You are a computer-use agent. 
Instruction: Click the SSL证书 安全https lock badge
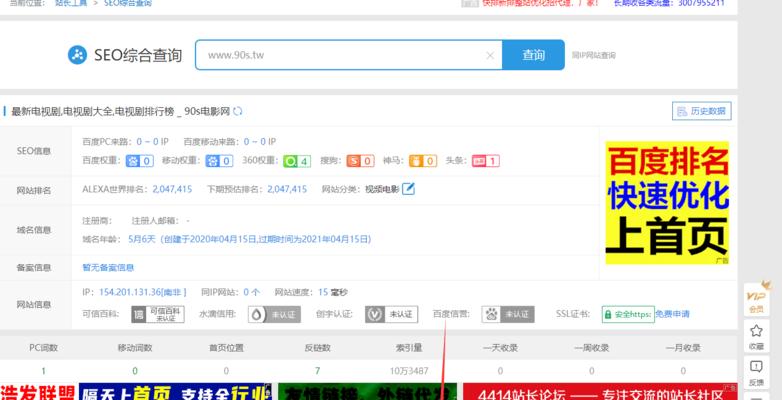(628, 314)
